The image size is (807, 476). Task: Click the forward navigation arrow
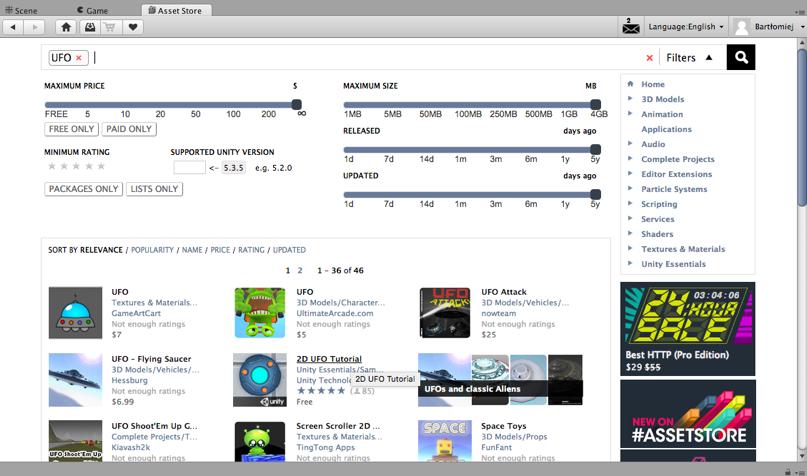point(34,27)
